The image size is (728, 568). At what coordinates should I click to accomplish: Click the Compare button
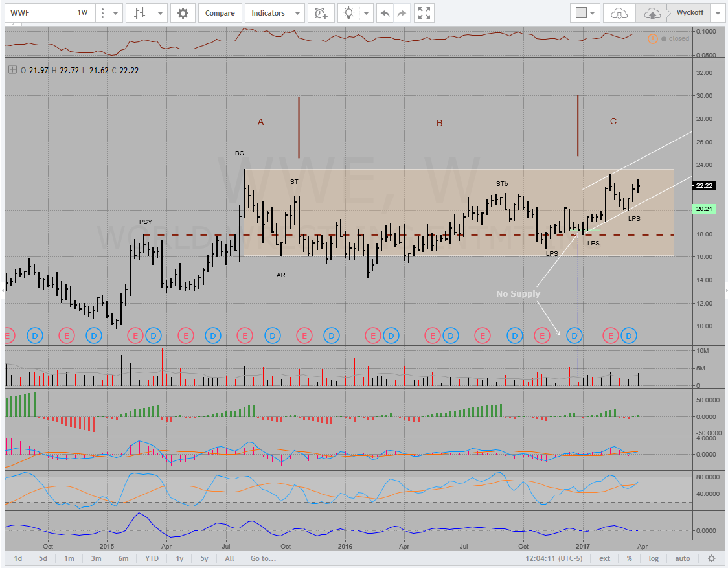pyautogui.click(x=220, y=13)
